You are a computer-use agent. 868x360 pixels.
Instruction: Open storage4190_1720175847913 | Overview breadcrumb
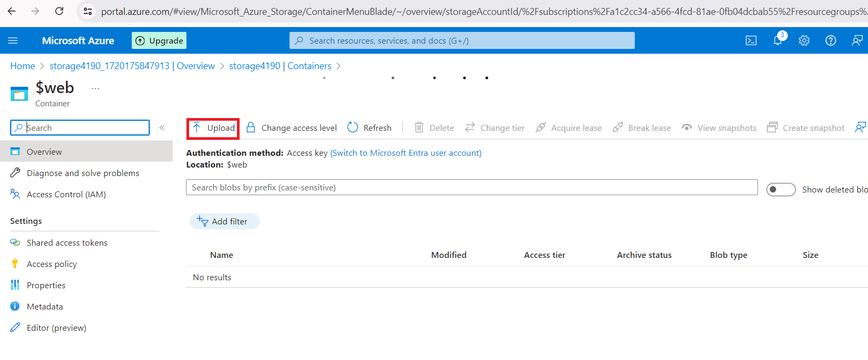tap(132, 66)
